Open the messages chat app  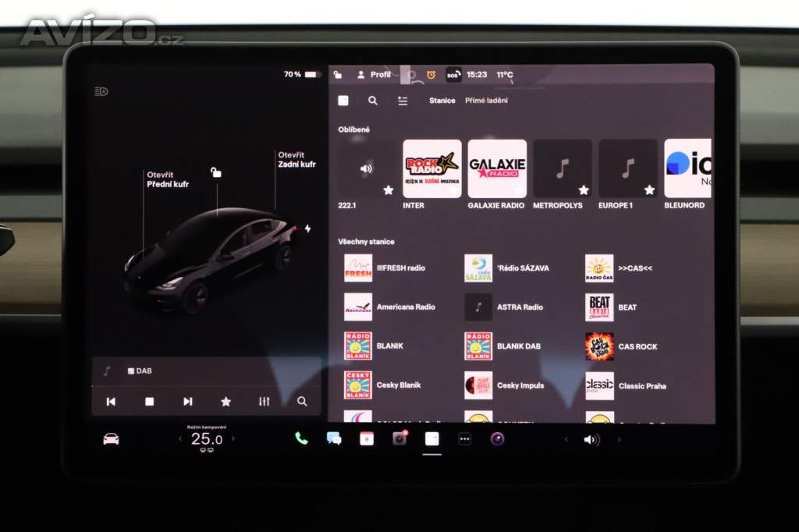(x=334, y=438)
